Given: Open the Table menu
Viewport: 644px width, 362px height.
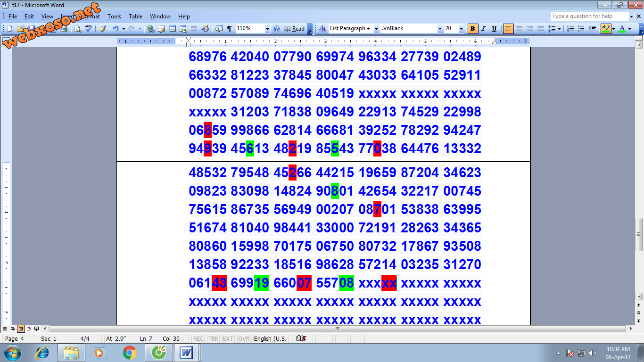Looking at the screenshot, I should coord(136,16).
